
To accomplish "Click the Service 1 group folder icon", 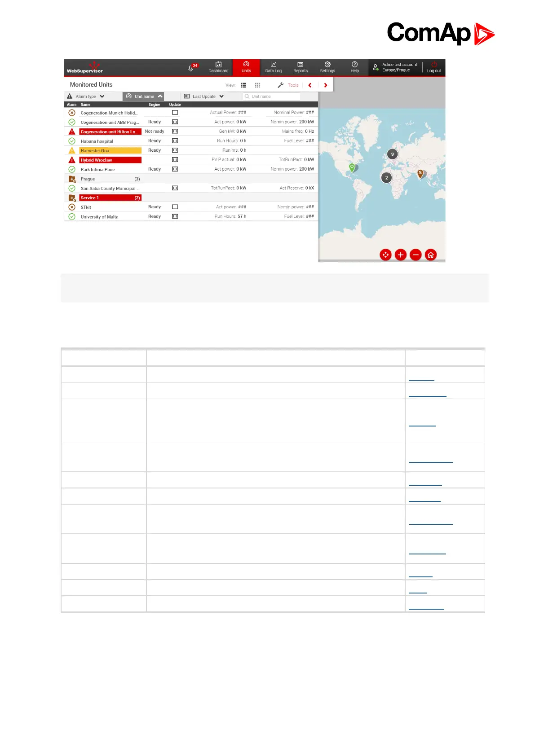I will tap(72, 198).
